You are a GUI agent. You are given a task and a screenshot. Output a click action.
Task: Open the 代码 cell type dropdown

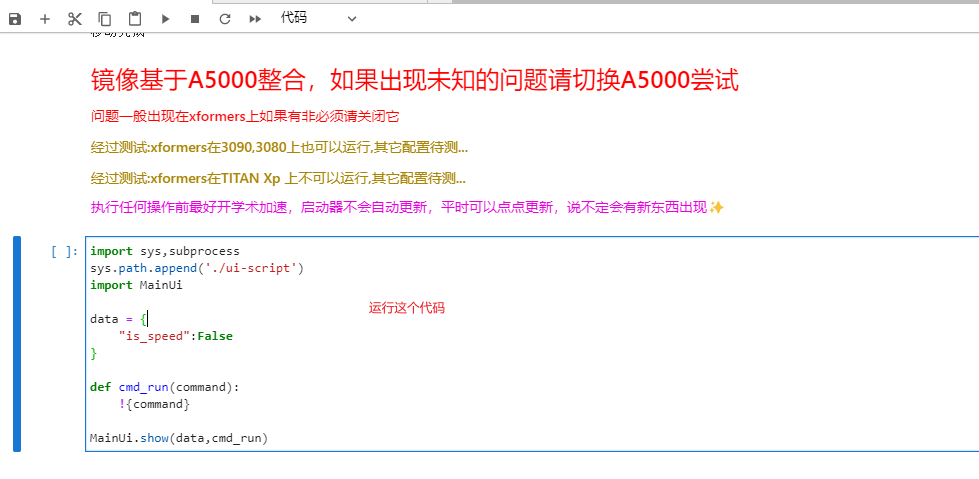pyautogui.click(x=317, y=18)
